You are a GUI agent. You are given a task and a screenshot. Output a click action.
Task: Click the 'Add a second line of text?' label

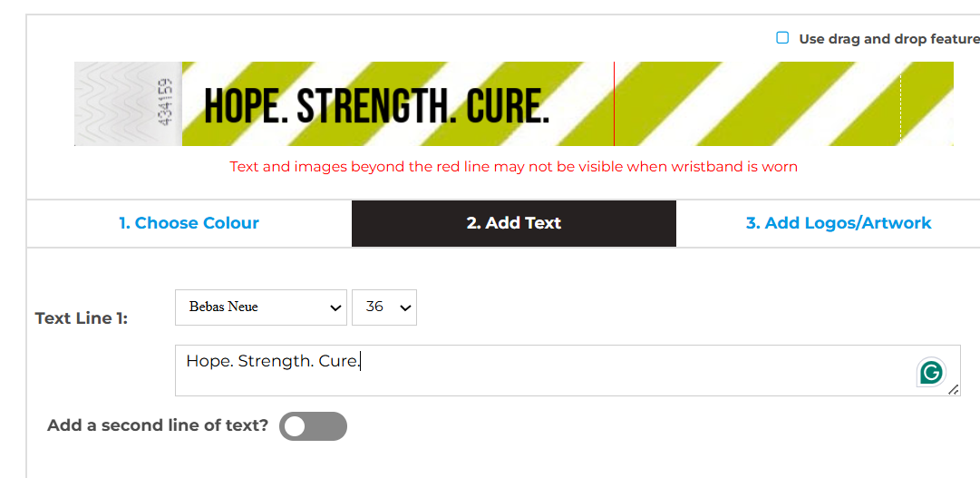click(x=158, y=425)
